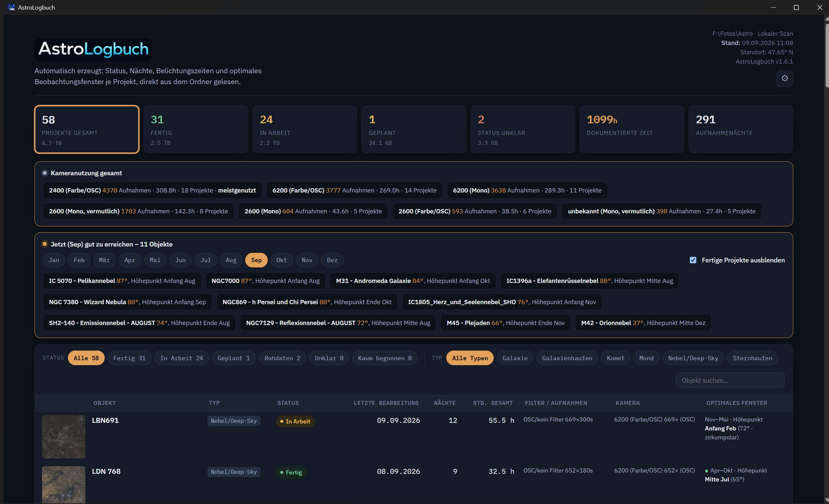Select the Mär month chip

coord(104,260)
